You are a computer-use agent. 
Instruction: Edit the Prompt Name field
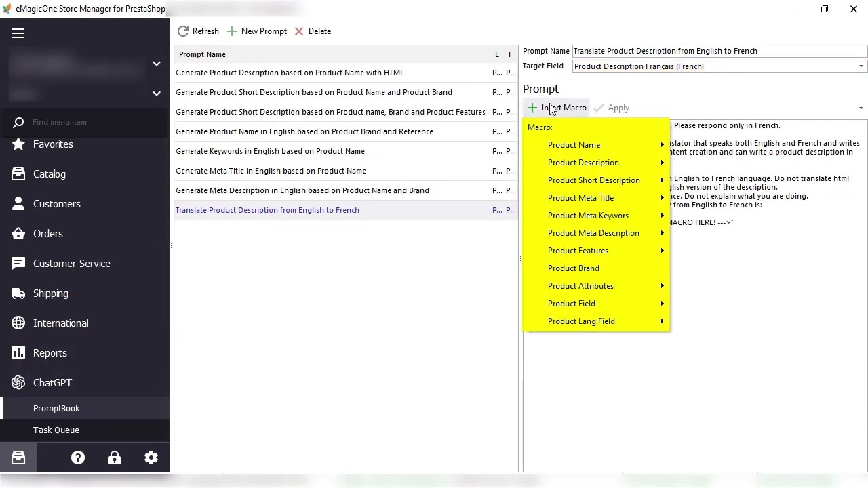point(719,51)
